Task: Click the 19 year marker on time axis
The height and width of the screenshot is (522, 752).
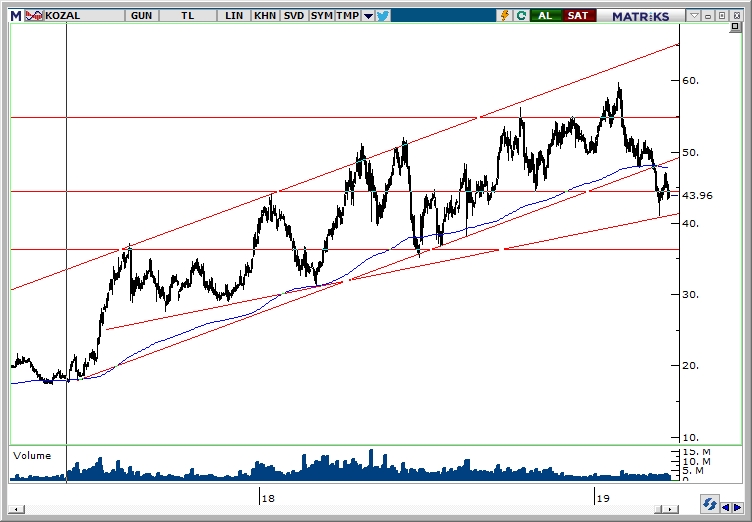Action: 603,498
